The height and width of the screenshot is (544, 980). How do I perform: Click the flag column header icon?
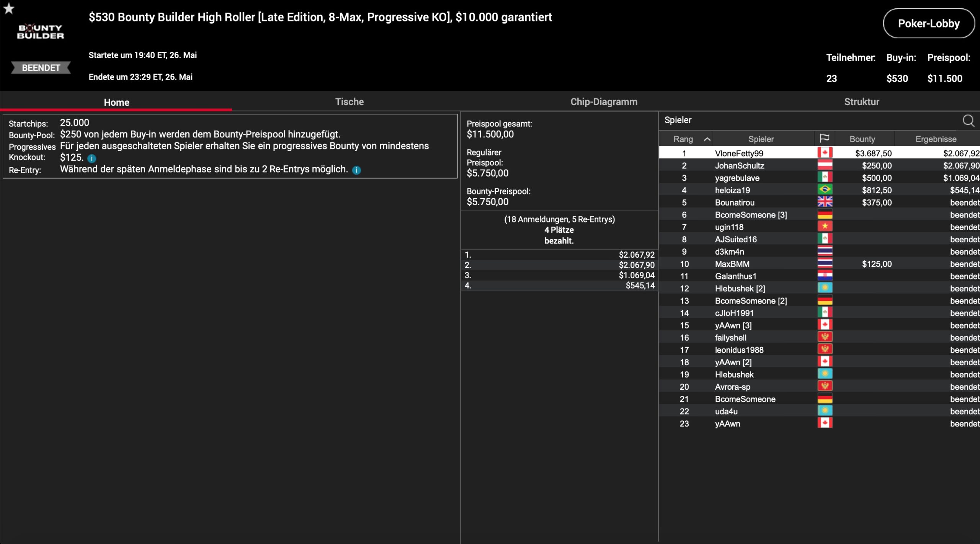(x=825, y=139)
